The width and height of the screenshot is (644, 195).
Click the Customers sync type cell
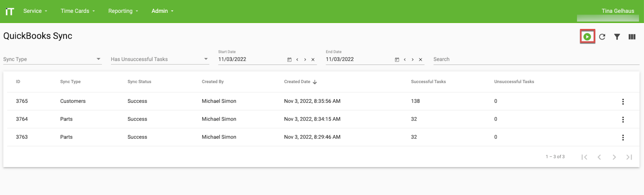[73, 101]
